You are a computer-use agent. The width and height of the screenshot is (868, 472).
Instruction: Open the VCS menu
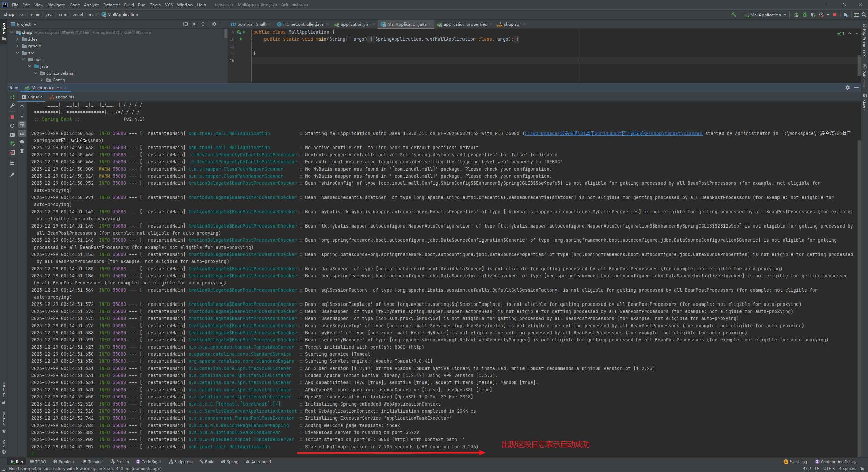click(x=169, y=5)
